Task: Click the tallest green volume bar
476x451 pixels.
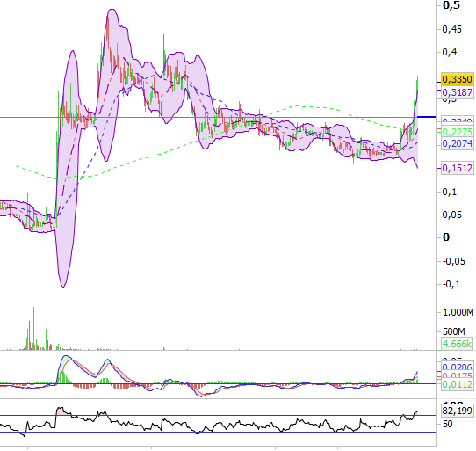Action: [x=33, y=328]
